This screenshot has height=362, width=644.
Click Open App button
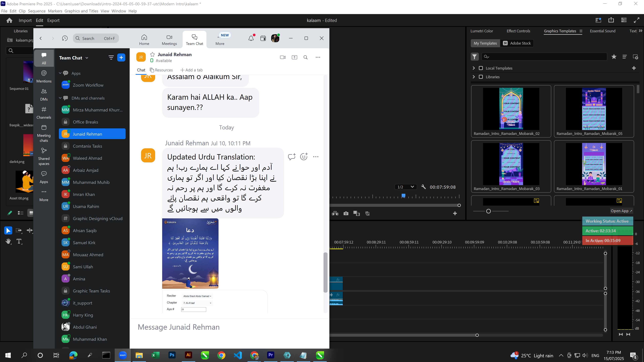(x=621, y=211)
